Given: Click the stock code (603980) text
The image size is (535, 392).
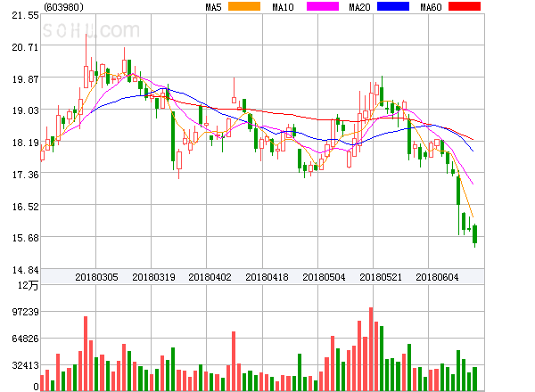Looking at the screenshot, I should (63, 7).
